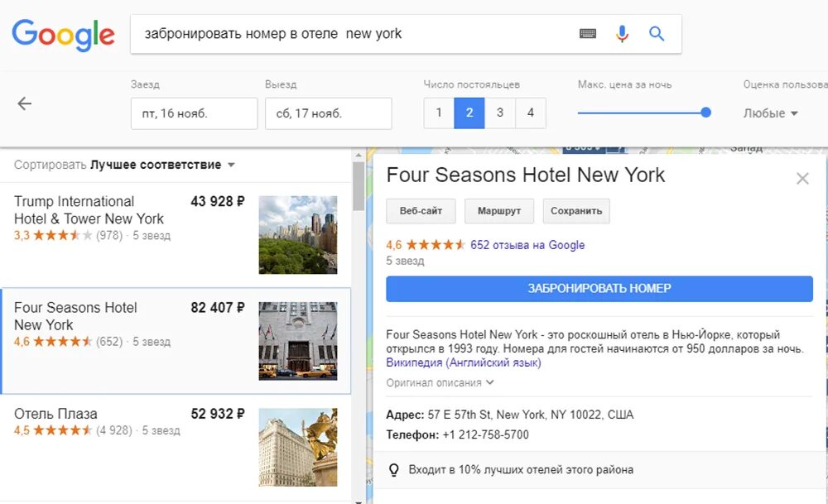This screenshot has width=828, height=504.
Task: Open check-out date сб, 17 нояб.
Action: click(x=328, y=113)
